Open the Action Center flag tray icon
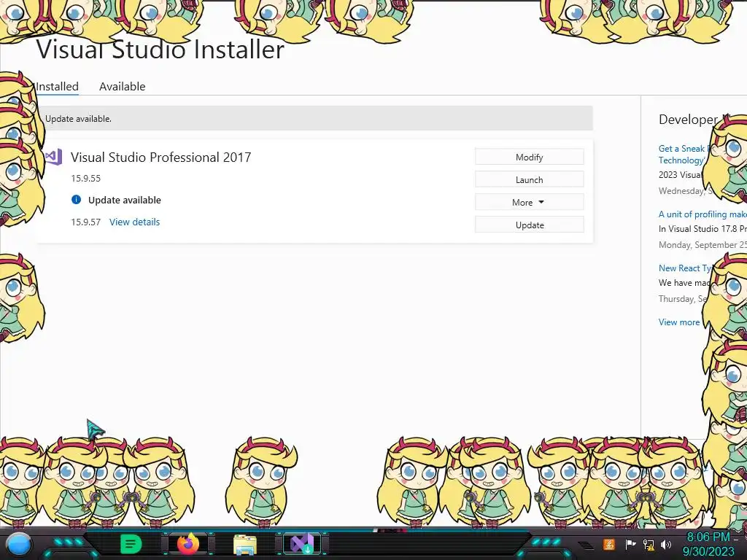 pyautogui.click(x=630, y=544)
